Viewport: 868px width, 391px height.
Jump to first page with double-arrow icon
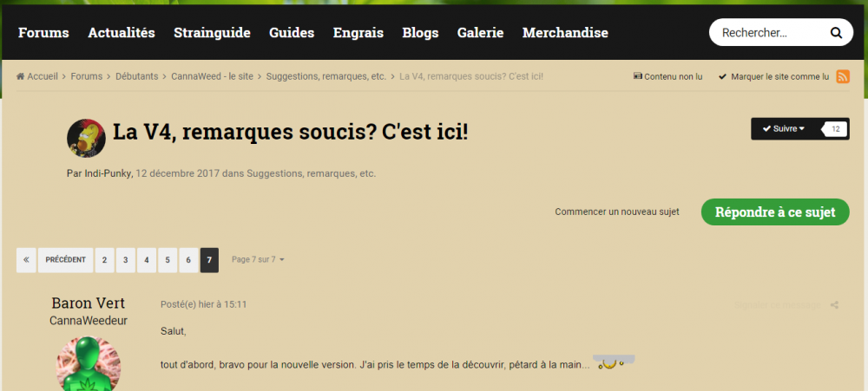tap(26, 260)
